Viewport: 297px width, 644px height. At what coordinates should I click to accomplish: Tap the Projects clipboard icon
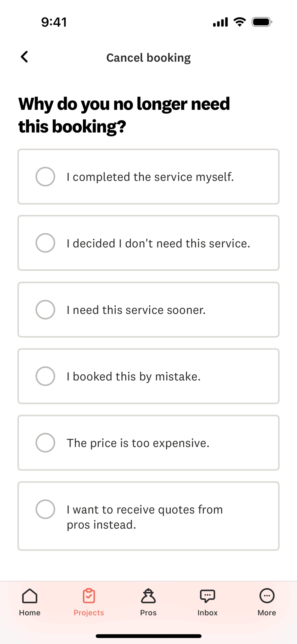click(89, 596)
